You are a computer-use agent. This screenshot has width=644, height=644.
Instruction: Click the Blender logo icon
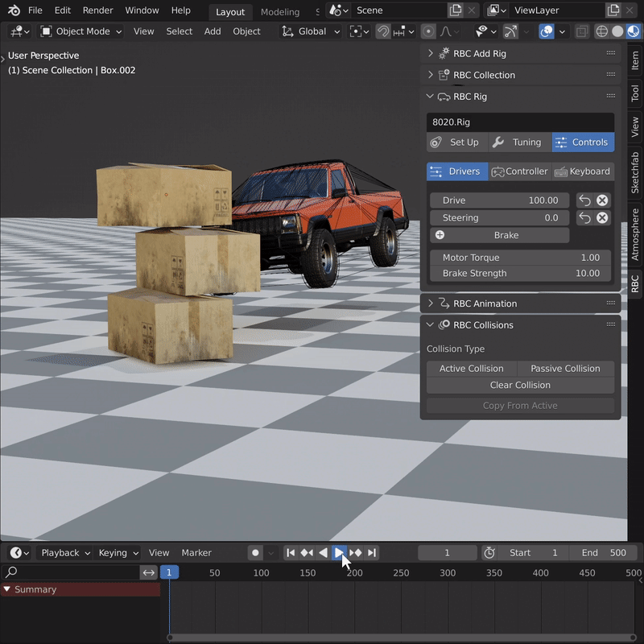coord(14,10)
